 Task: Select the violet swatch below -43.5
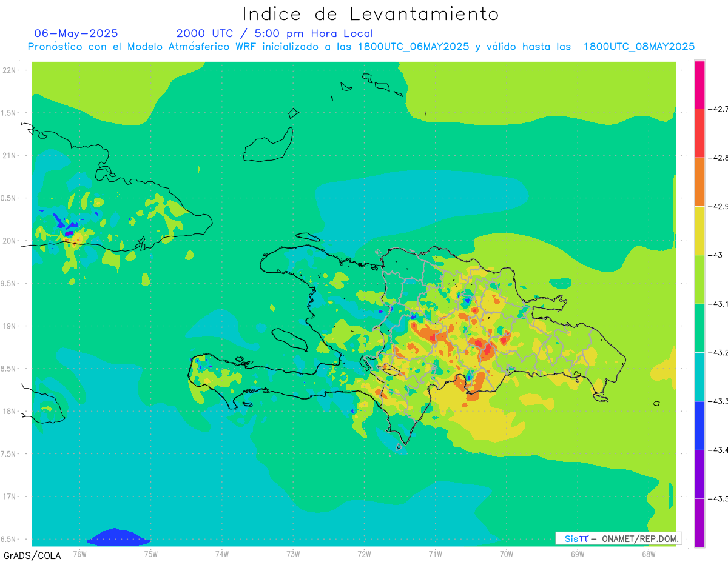(x=699, y=523)
